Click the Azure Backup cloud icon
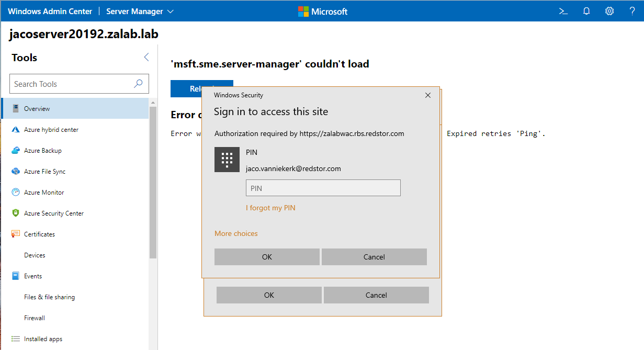This screenshot has height=350, width=644. click(15, 151)
